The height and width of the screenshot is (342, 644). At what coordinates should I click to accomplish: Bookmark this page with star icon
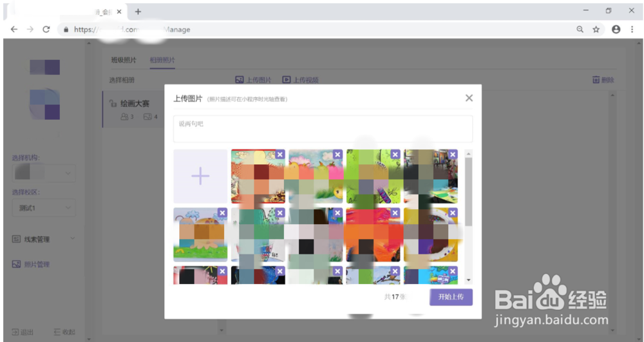tap(596, 29)
